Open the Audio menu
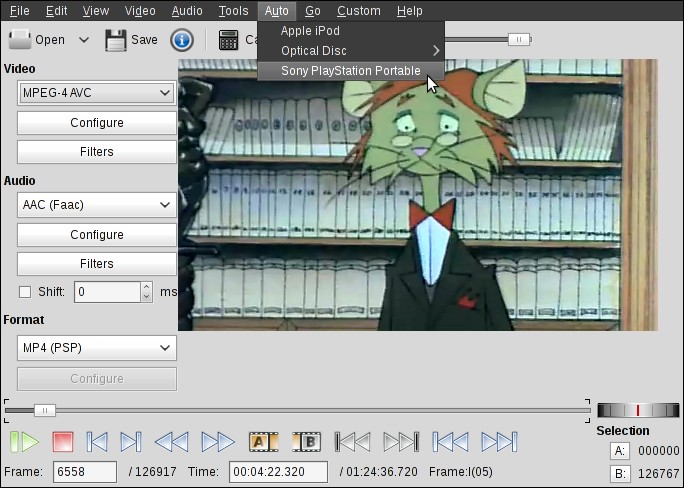Image resolution: width=684 pixels, height=488 pixels. point(187,10)
